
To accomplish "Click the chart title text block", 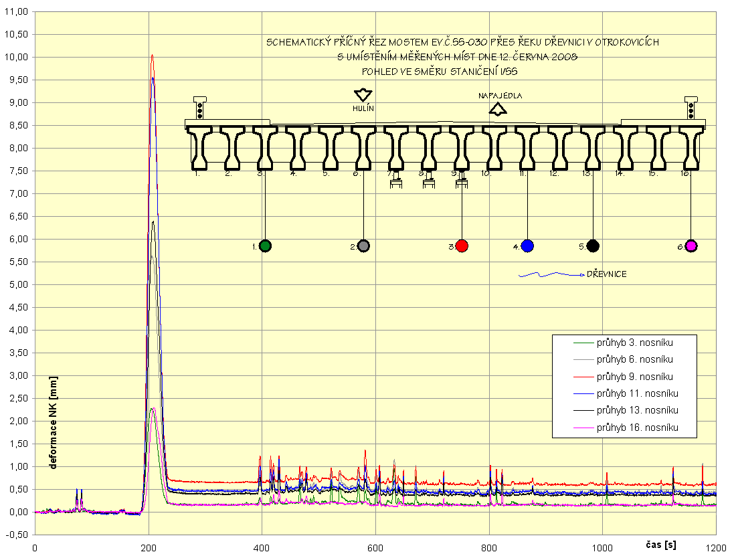I will click(x=462, y=56).
